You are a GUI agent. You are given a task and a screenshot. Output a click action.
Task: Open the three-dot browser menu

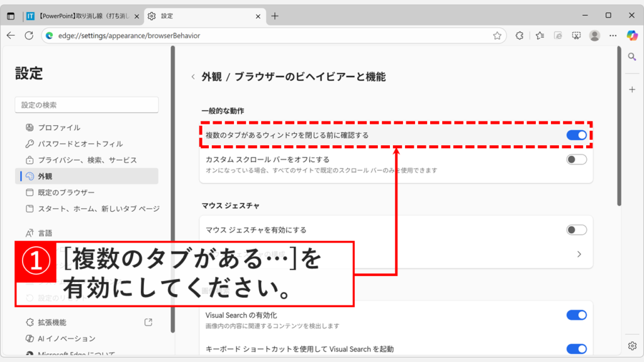click(x=613, y=36)
